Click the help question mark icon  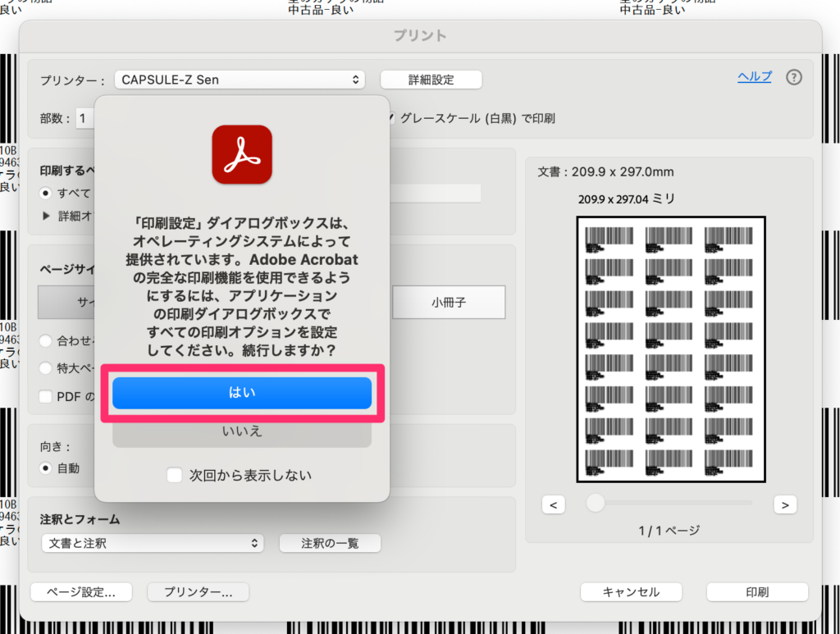tap(793, 77)
